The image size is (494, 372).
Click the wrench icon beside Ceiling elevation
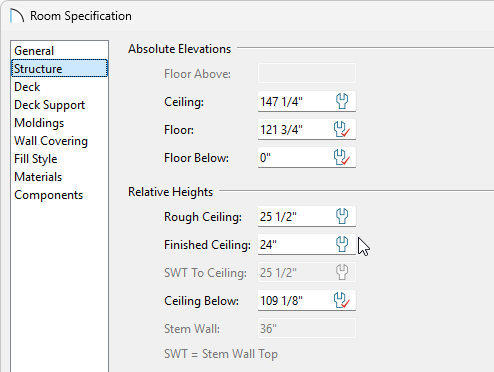[342, 101]
